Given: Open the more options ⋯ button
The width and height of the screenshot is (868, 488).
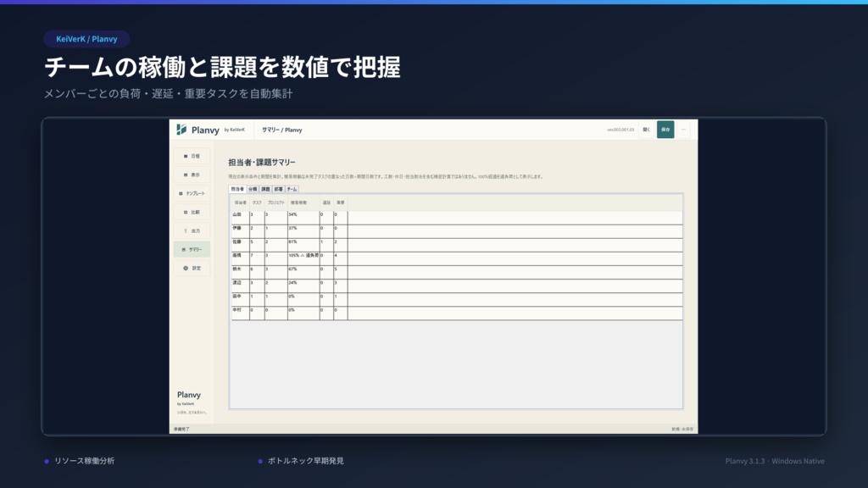Looking at the screenshot, I should click(x=684, y=130).
